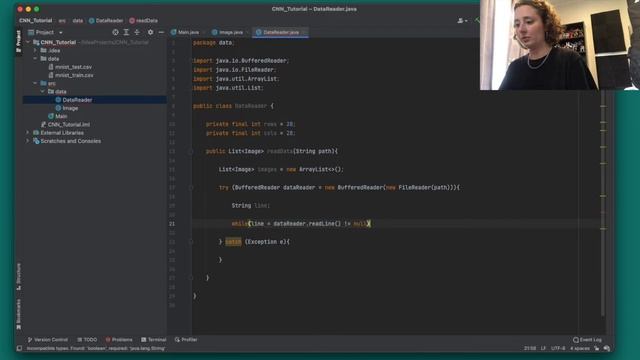Collapse the data package under src
This screenshot has width=640, height=360.
(x=43, y=91)
